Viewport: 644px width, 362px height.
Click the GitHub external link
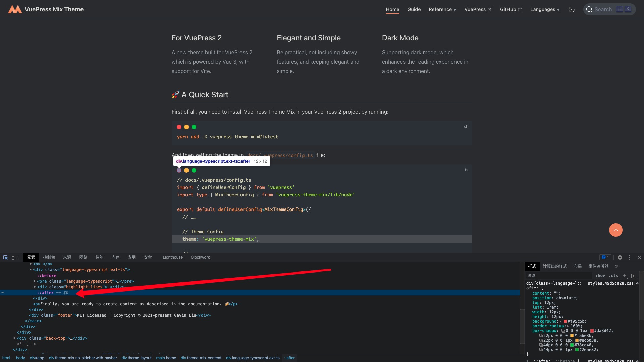coord(508,9)
